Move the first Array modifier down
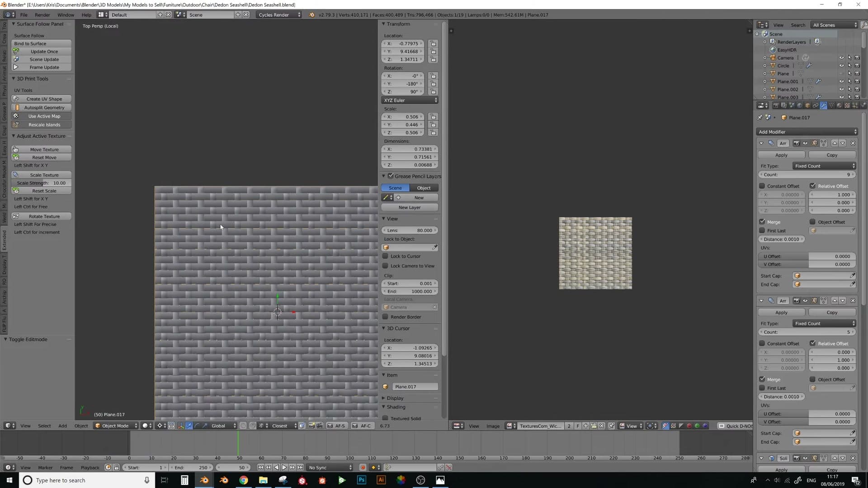The height and width of the screenshot is (488, 868). click(x=843, y=143)
